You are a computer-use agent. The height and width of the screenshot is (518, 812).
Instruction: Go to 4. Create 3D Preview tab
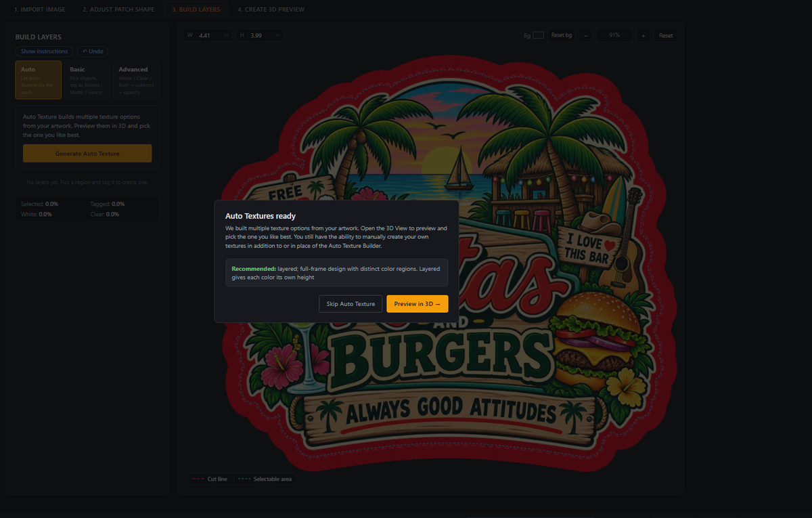pos(271,9)
